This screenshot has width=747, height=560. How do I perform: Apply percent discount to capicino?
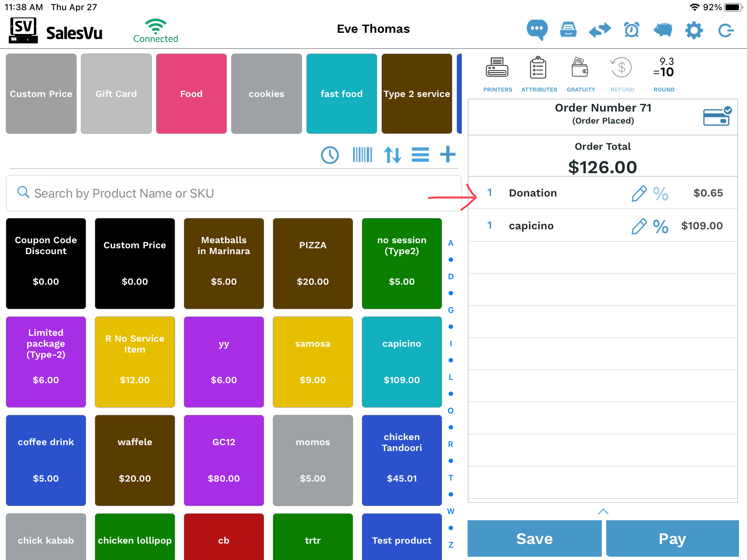pyautogui.click(x=660, y=226)
